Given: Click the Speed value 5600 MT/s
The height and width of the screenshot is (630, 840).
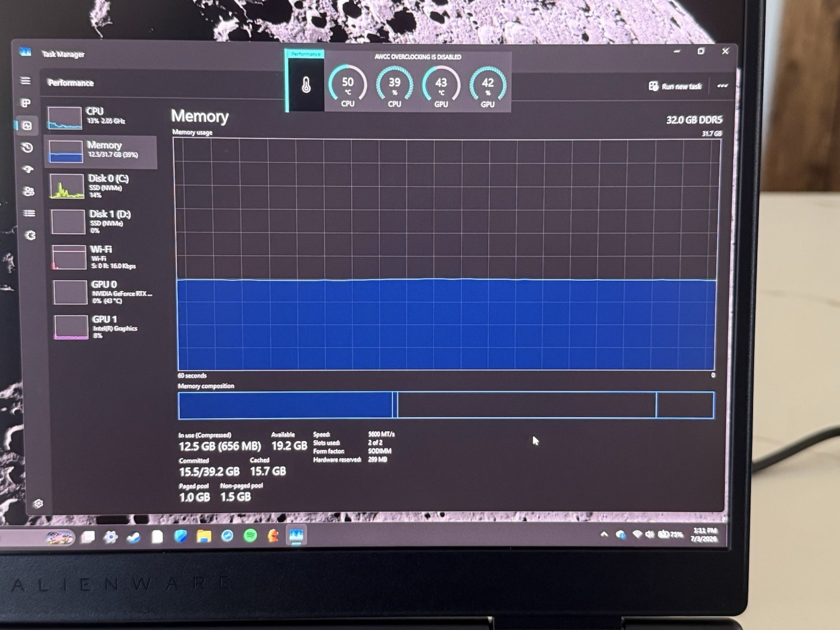Looking at the screenshot, I should (381, 434).
